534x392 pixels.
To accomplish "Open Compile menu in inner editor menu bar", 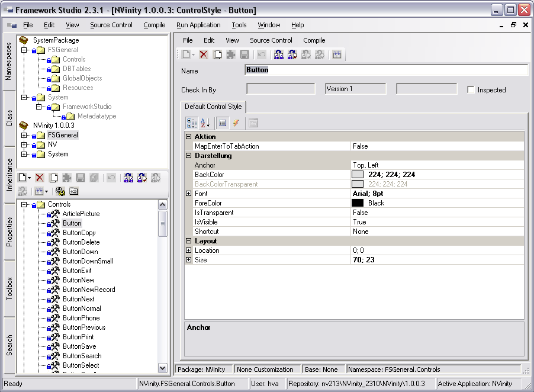I will pos(314,40).
